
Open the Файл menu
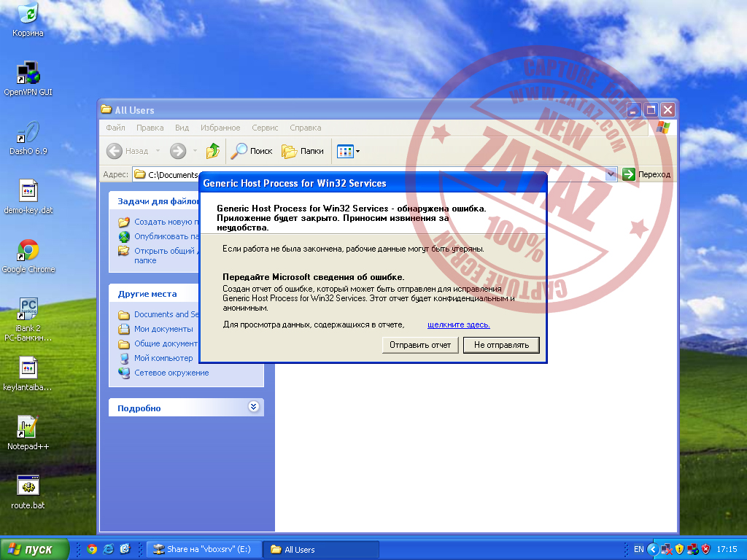click(115, 128)
